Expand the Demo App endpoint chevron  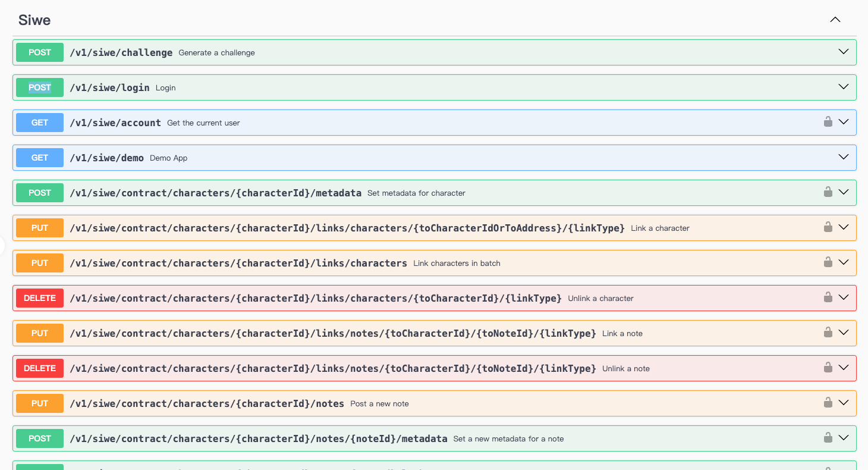click(843, 157)
